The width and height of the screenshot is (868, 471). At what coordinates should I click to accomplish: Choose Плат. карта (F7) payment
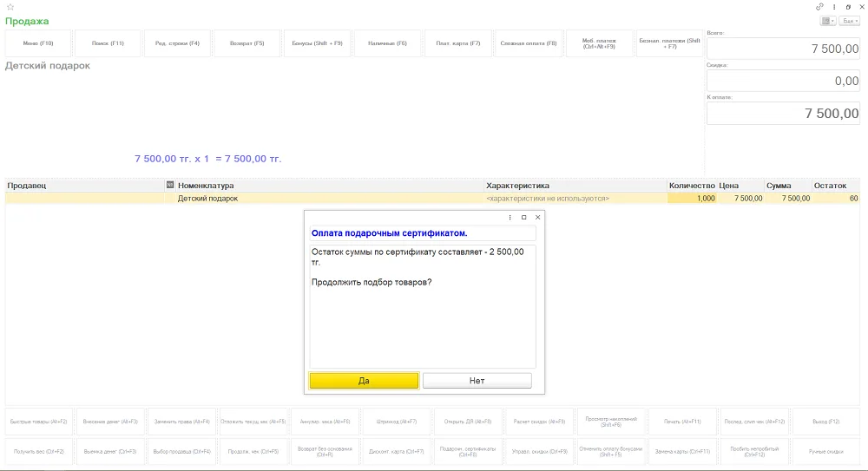457,43
